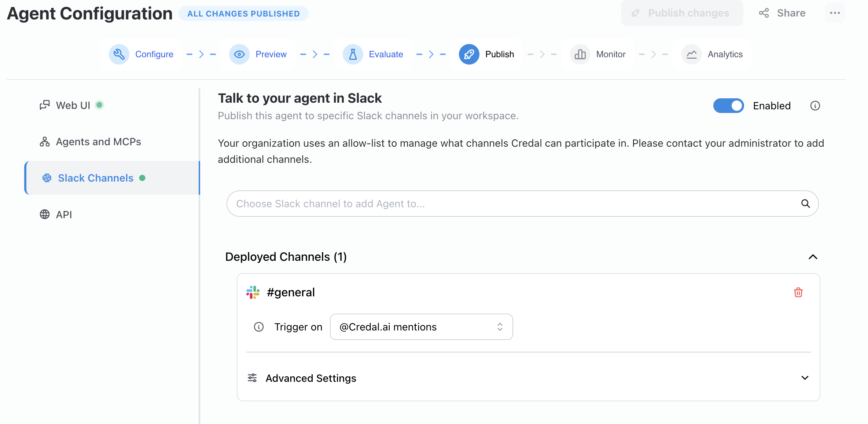Delete the #general channel with trash icon
The image size is (868, 424).
(x=798, y=292)
